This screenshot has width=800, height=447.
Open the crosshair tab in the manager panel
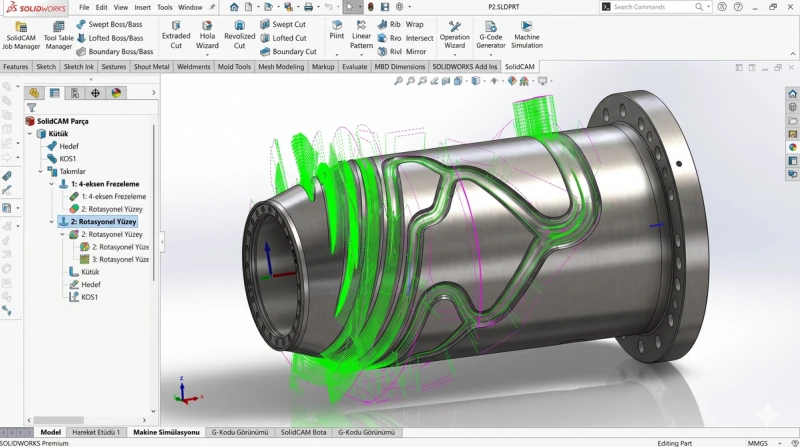[95, 93]
